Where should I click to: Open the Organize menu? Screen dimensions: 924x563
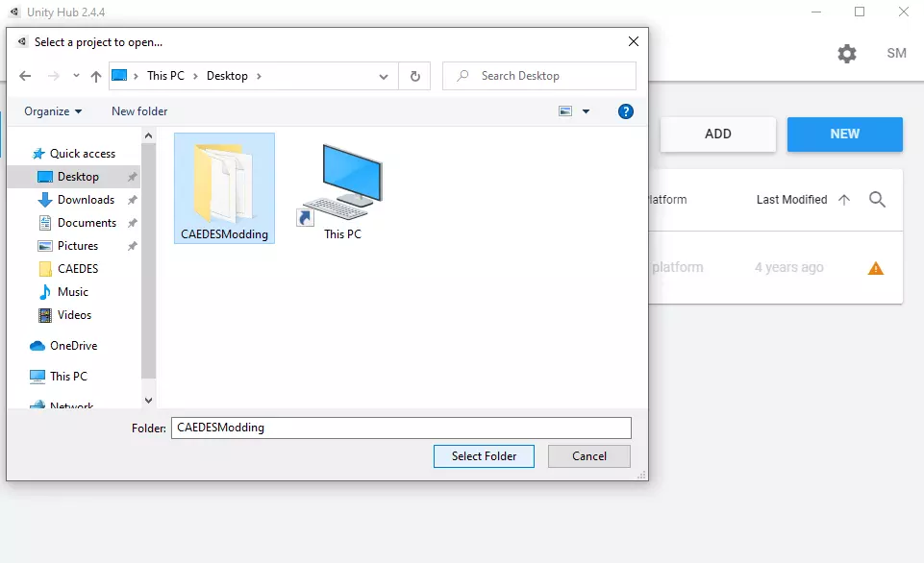[x=53, y=111]
